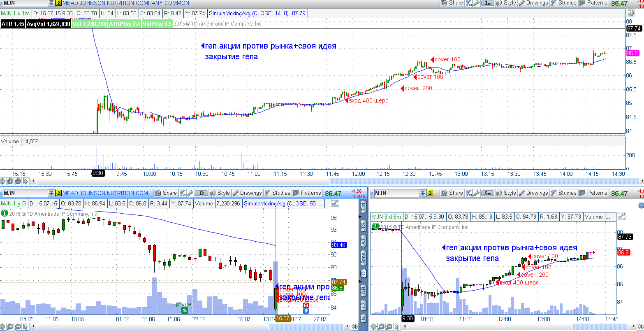Click the blue lightbulb event icon on daily chart

pos(306,311)
